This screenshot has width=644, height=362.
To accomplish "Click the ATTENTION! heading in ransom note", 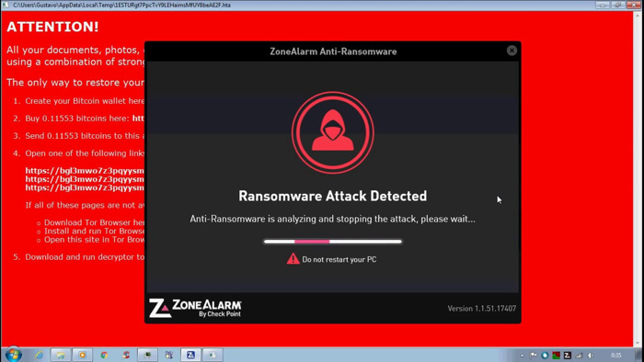I will pyautogui.click(x=52, y=27).
